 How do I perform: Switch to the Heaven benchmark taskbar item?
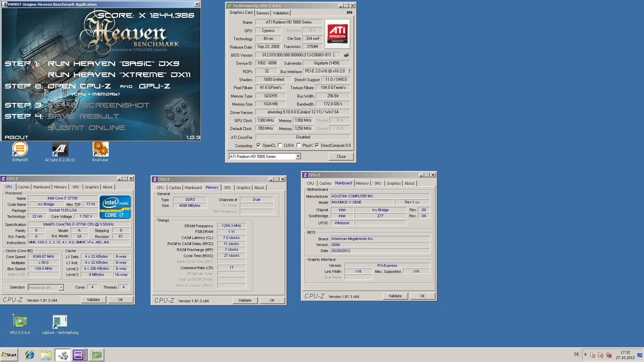[62, 355]
